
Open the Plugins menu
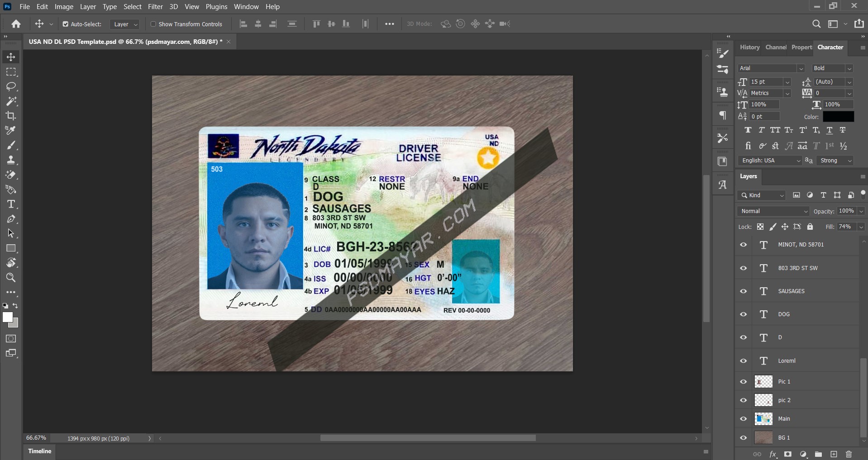point(216,7)
